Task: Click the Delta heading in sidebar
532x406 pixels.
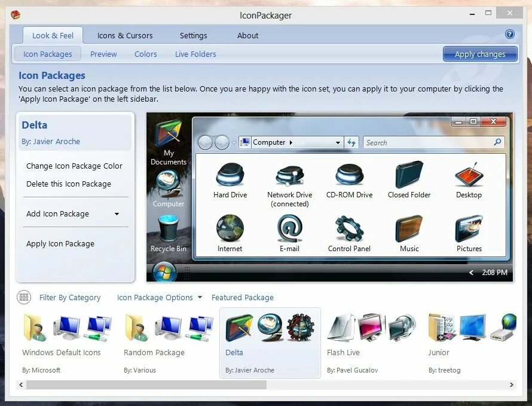Action: (35, 125)
